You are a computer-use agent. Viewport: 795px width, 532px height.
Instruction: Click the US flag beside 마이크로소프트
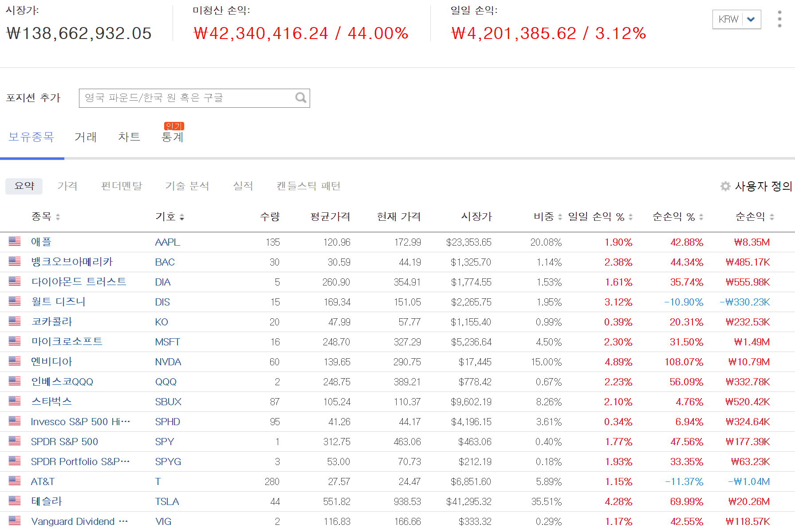pos(15,341)
